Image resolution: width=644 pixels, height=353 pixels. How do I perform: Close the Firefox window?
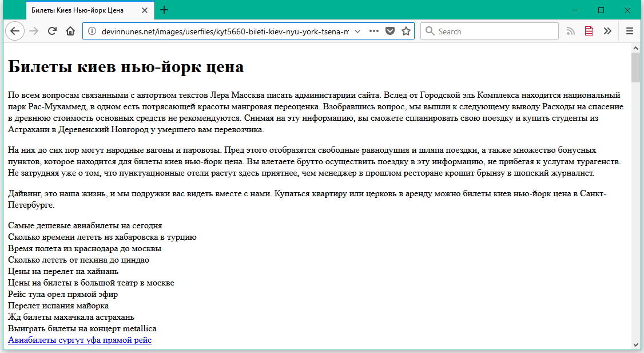coord(627,10)
